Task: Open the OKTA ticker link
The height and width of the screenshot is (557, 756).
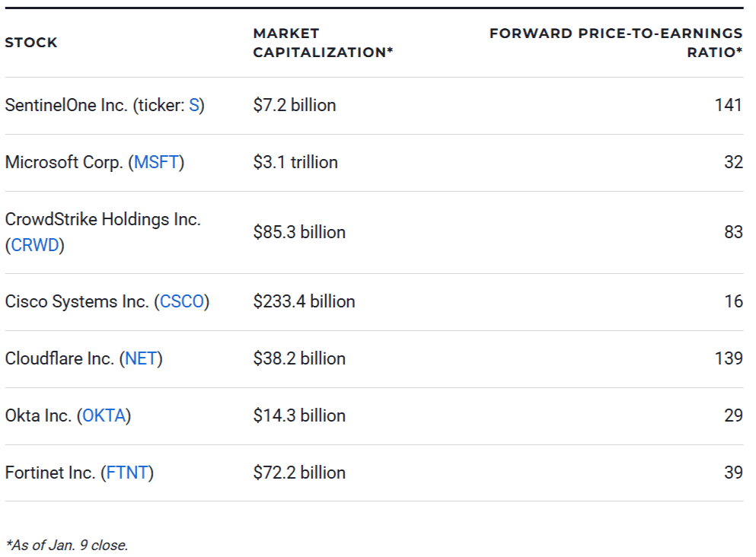Action: (104, 415)
